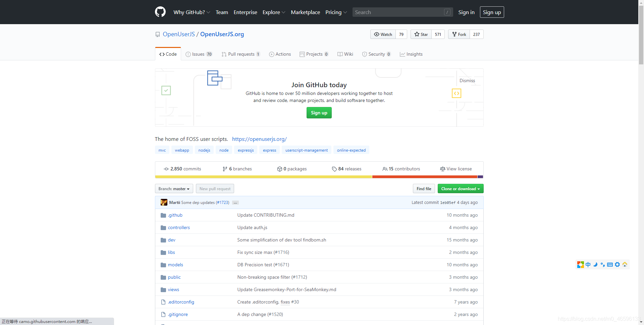Click the green Sign up button
The image size is (644, 325).
pyautogui.click(x=319, y=113)
